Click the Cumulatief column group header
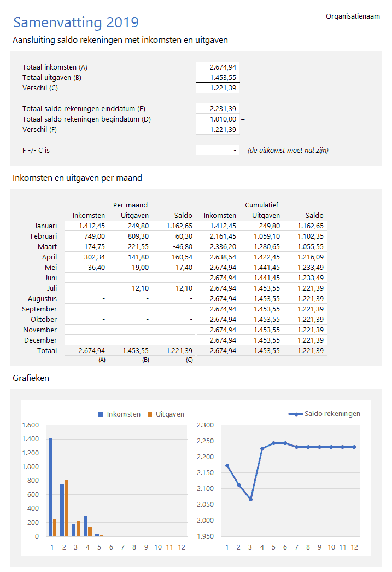392x572 pixels. tap(261, 205)
